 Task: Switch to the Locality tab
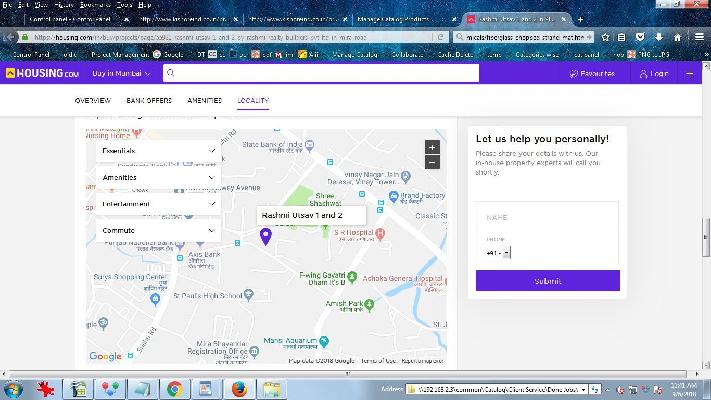tap(253, 100)
